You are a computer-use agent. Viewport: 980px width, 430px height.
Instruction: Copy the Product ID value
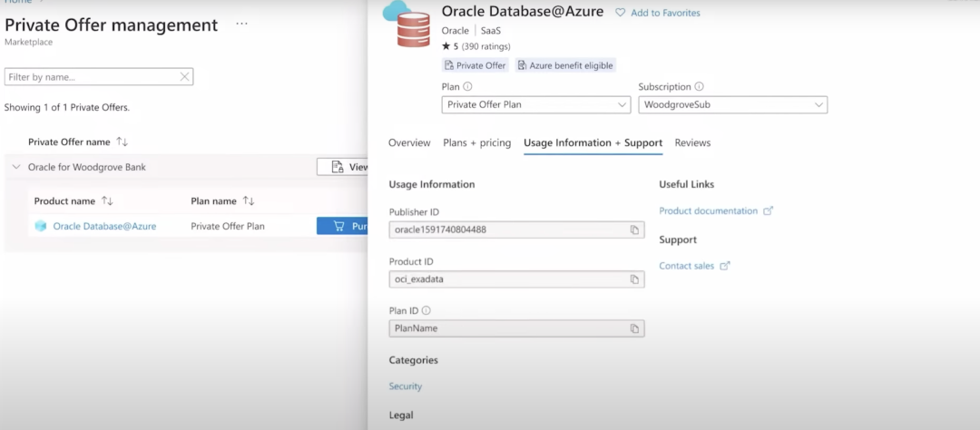[634, 279]
